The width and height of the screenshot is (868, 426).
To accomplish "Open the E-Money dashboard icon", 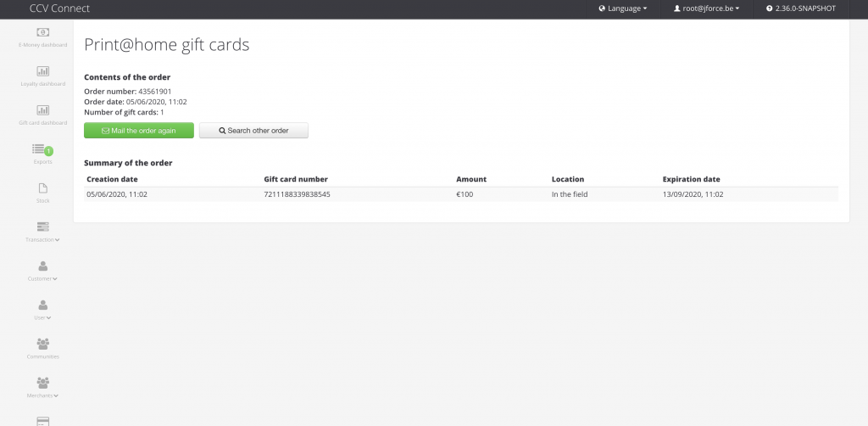I will [x=42, y=32].
